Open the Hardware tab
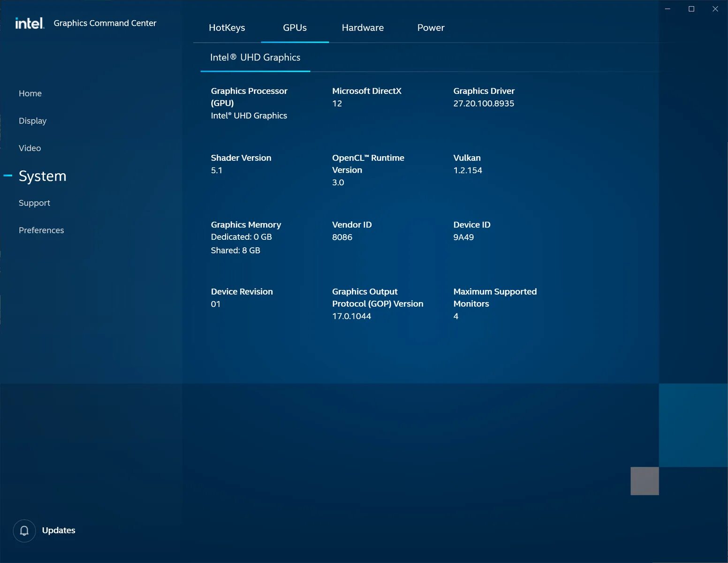 click(x=363, y=28)
